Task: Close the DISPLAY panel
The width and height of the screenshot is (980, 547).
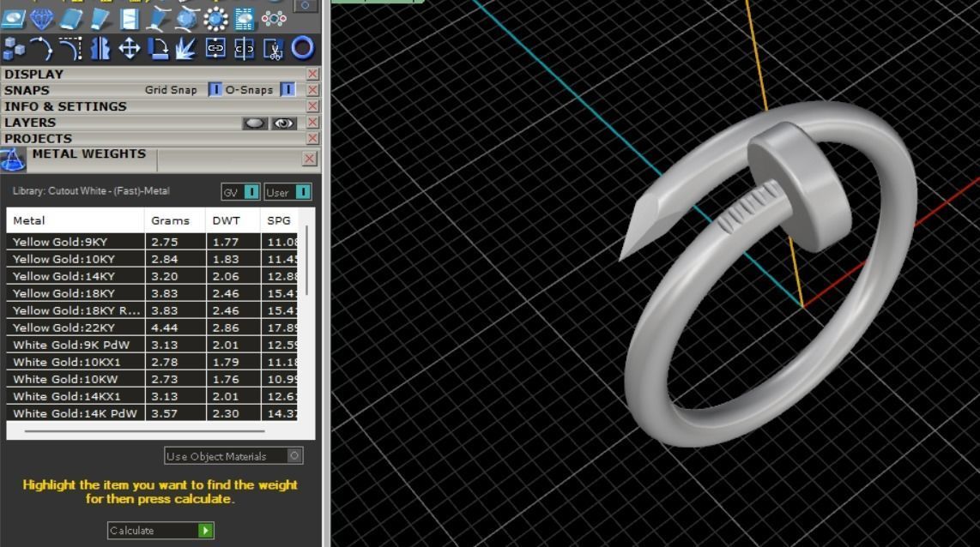Action: point(312,74)
